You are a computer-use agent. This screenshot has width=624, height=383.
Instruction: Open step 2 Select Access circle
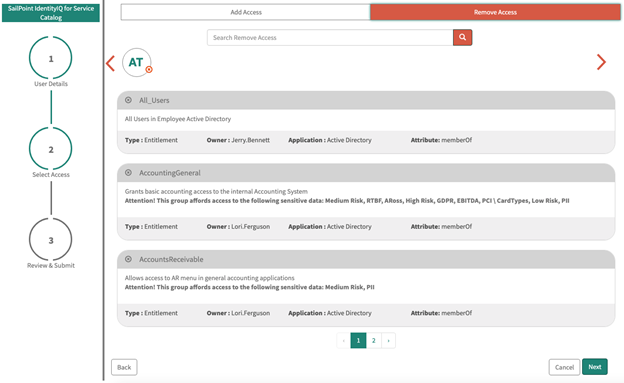tap(51, 149)
